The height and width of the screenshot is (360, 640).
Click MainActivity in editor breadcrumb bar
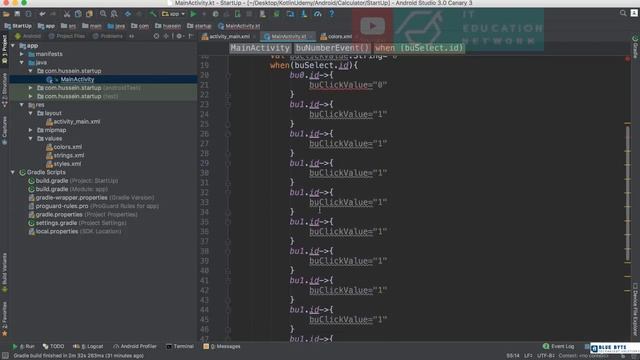point(260,48)
